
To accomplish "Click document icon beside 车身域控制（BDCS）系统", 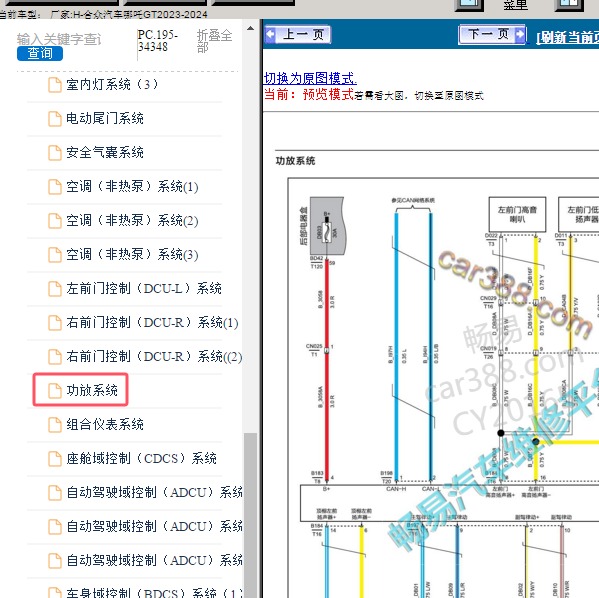I will click(x=55, y=593).
